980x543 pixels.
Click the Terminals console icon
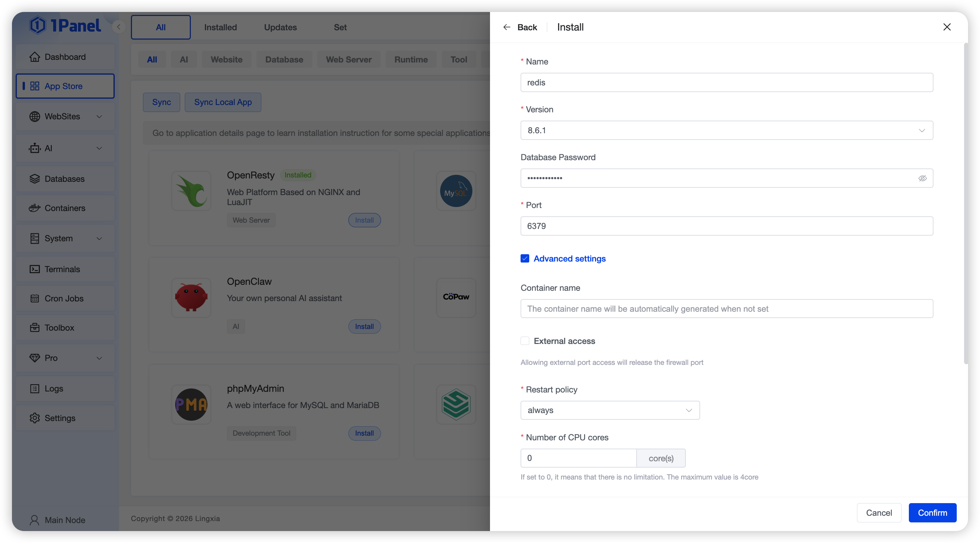click(35, 269)
